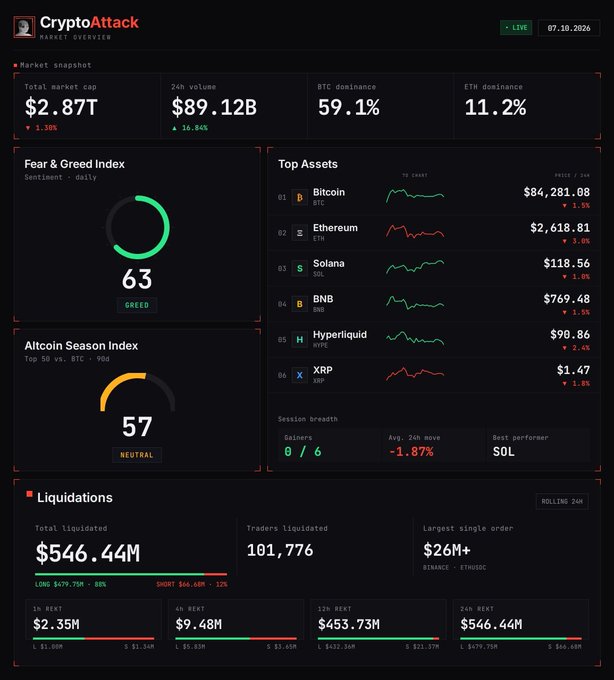Click the Solana coin icon
The width and height of the screenshot is (614, 680).
click(x=300, y=268)
